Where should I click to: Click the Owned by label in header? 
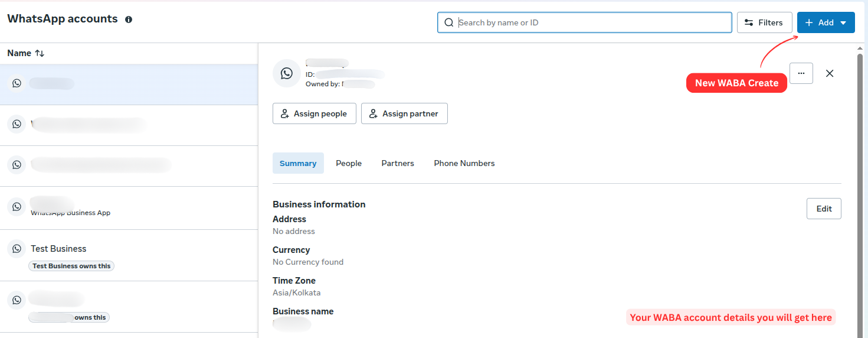click(x=322, y=84)
